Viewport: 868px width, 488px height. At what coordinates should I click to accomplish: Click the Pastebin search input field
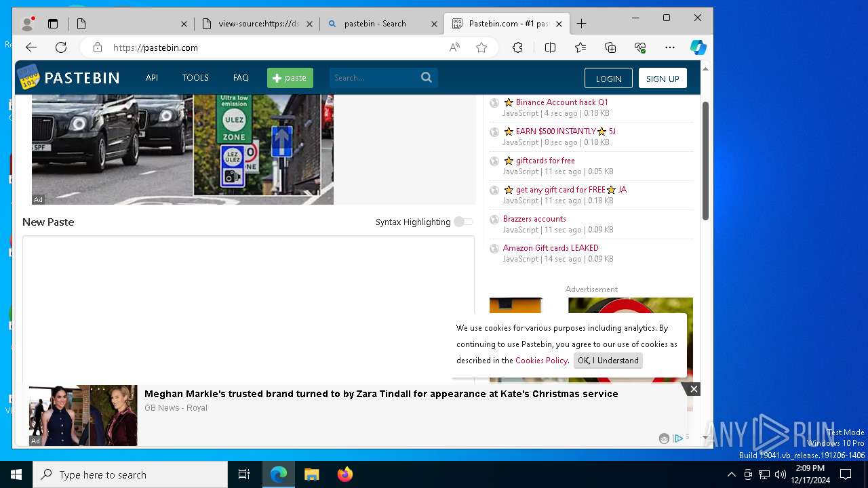pos(374,77)
